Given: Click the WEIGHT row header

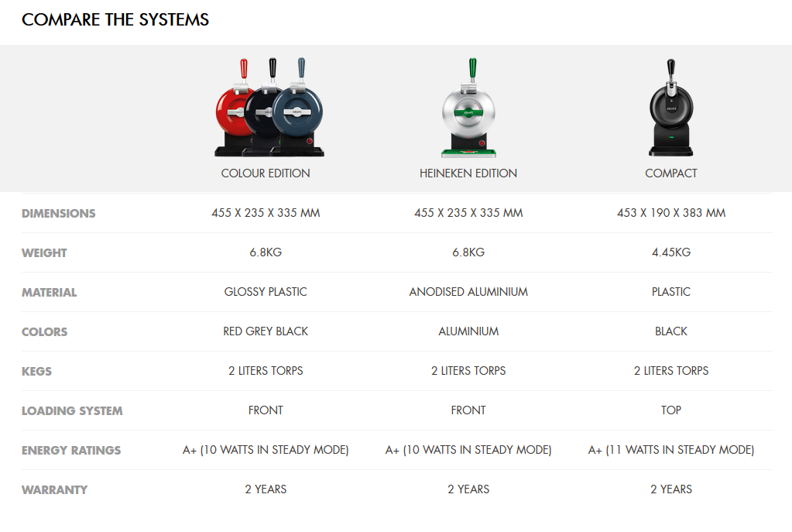Looking at the screenshot, I should [x=44, y=252].
